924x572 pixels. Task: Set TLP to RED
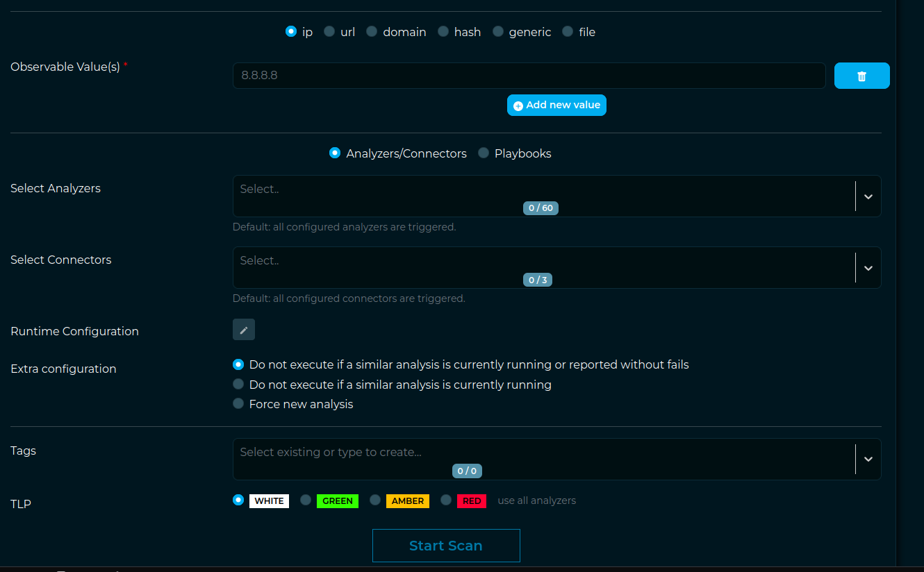(446, 500)
